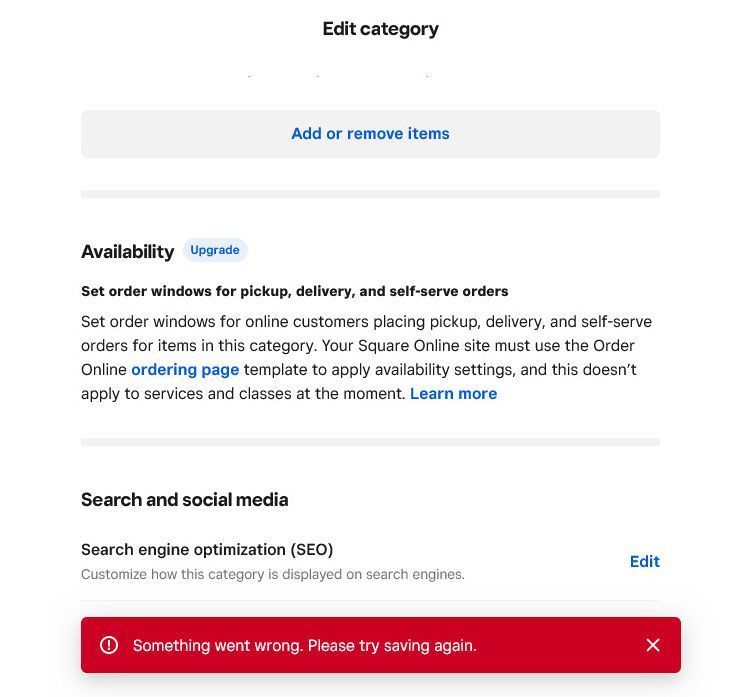Click the Edit category page title
Screen dimensions: 736x697
click(x=380, y=29)
